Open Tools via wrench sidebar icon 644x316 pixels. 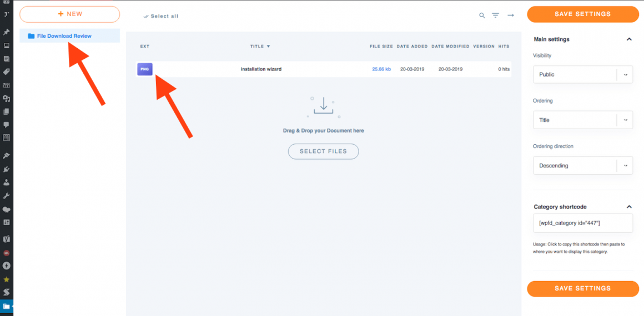(x=6, y=196)
